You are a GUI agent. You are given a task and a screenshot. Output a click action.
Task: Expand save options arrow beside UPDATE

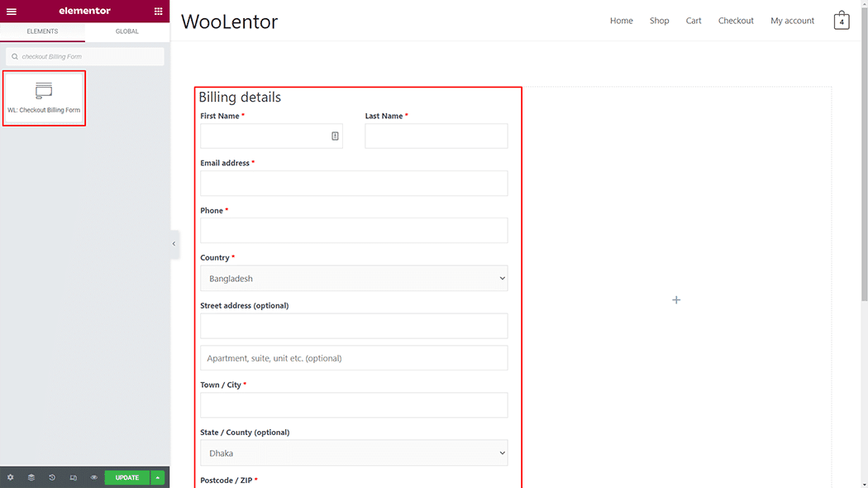[158, 477]
